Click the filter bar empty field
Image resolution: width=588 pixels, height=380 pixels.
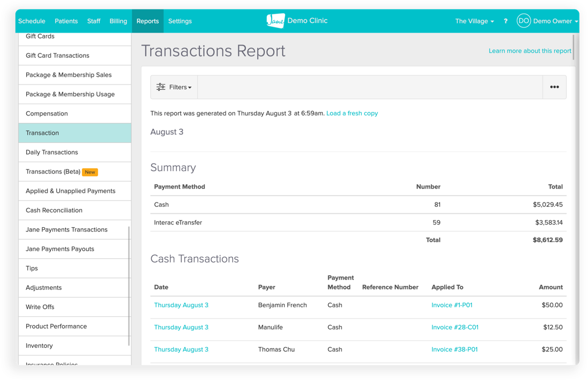(370, 87)
